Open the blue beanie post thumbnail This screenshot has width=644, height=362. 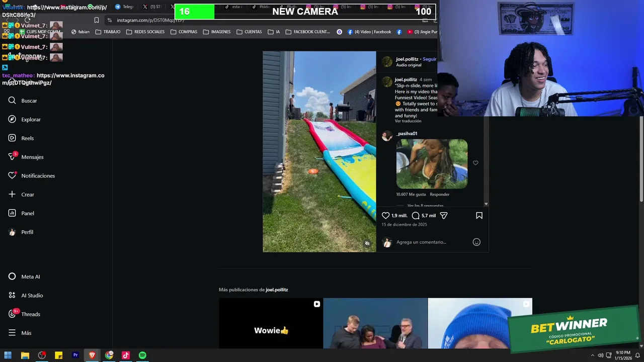click(480, 323)
